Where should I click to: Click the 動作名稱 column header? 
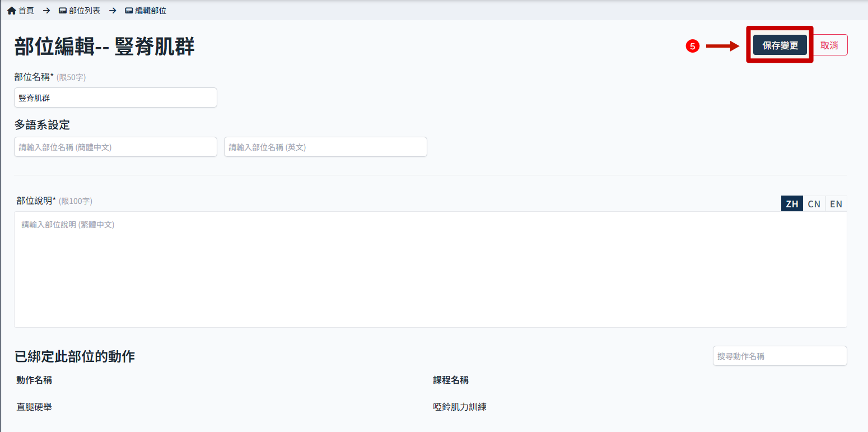pyautogui.click(x=34, y=380)
